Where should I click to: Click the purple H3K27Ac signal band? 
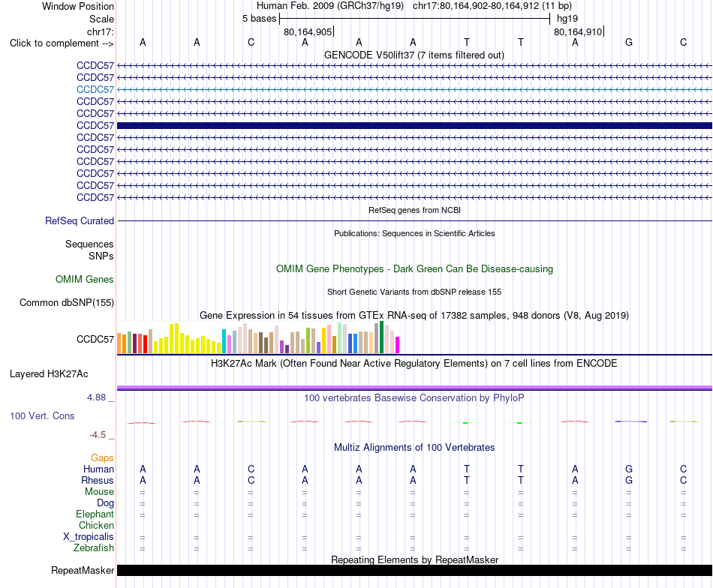(x=414, y=388)
